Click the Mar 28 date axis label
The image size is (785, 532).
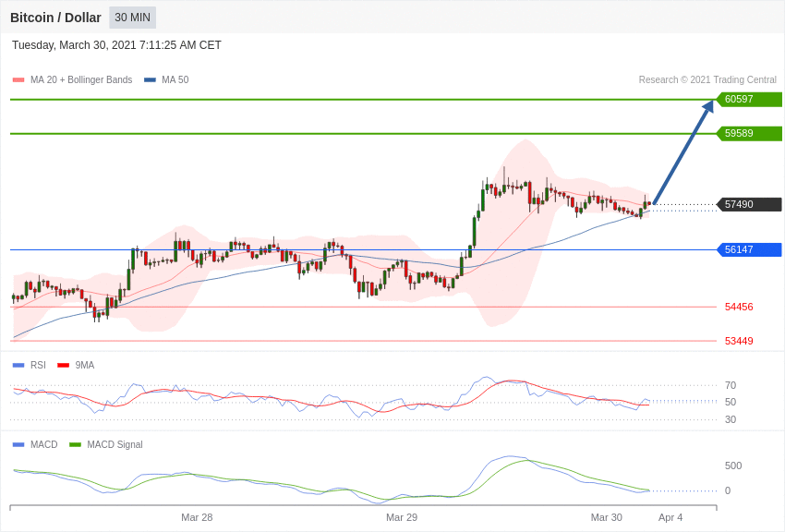[x=197, y=517]
